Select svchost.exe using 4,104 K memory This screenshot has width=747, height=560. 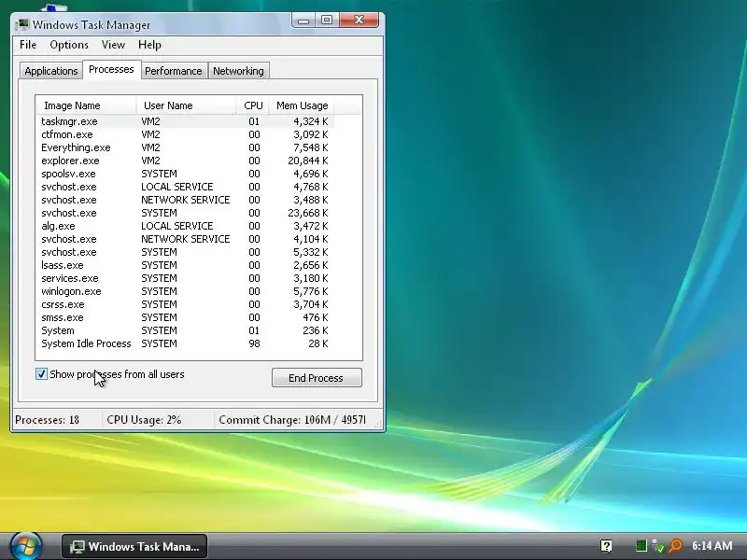point(185,239)
